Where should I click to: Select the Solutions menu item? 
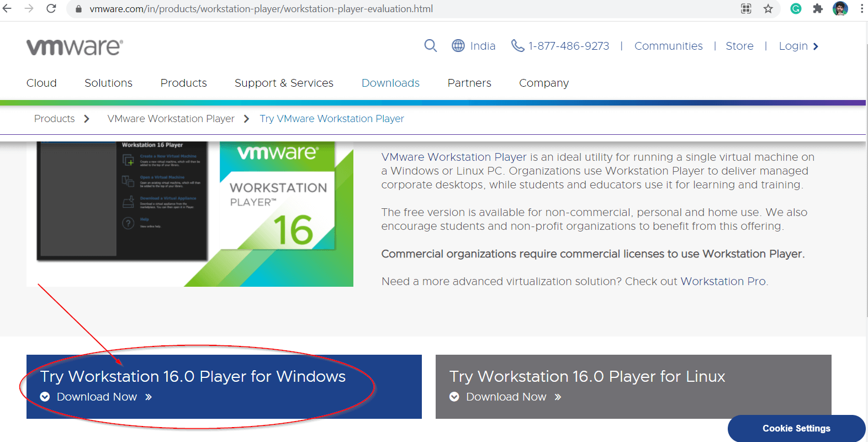pos(108,83)
